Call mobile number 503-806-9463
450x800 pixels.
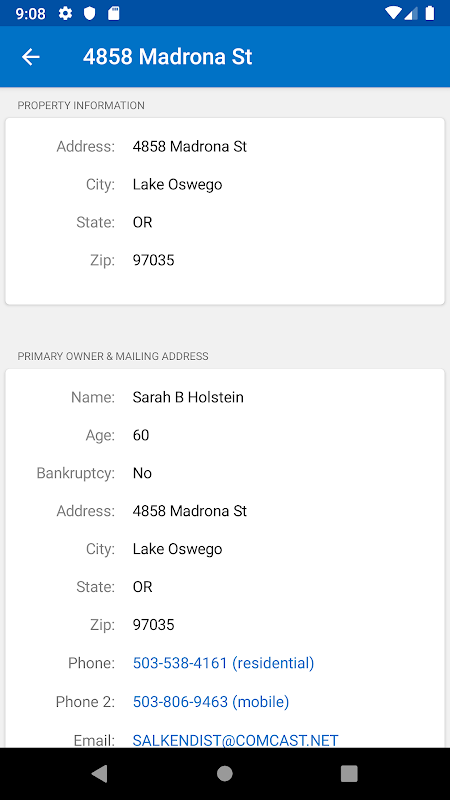coord(211,702)
